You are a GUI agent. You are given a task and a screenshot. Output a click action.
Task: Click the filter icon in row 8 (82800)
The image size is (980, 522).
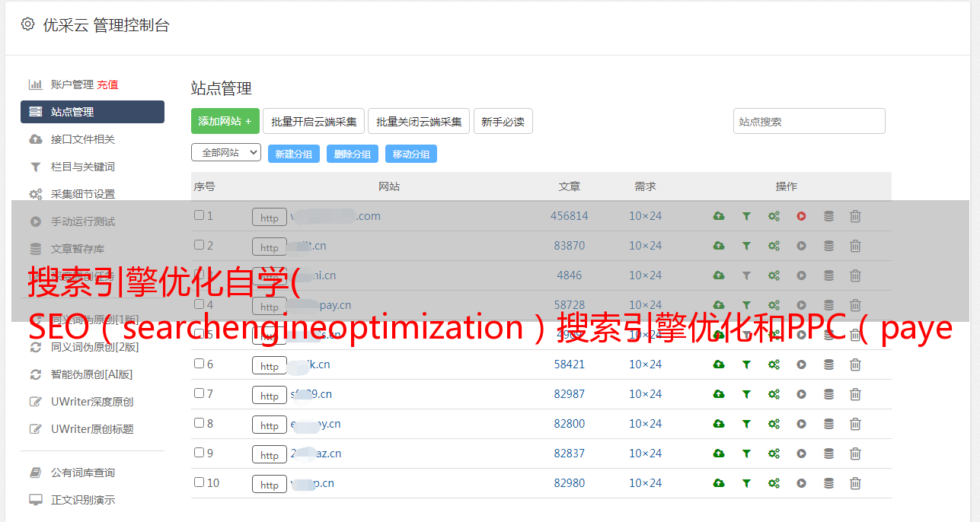coord(746,424)
